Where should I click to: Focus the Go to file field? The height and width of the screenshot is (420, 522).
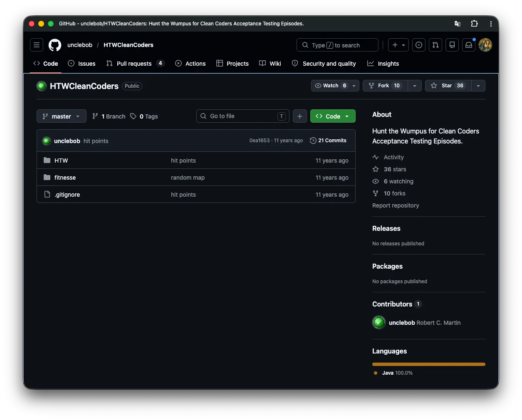coord(243,116)
